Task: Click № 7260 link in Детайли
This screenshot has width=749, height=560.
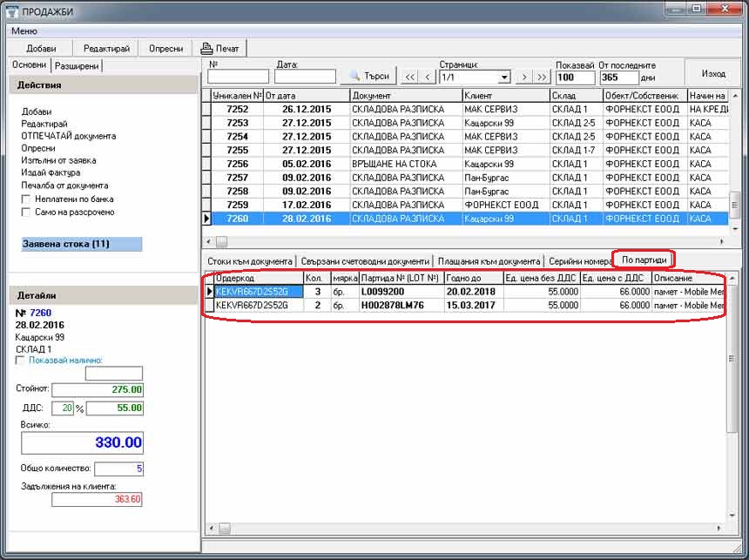Action: click(x=41, y=313)
